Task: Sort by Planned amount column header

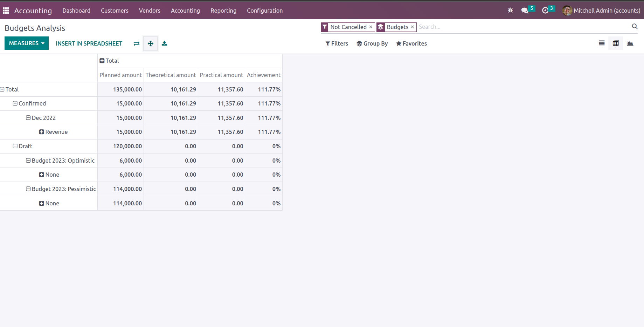Action: [x=121, y=75]
